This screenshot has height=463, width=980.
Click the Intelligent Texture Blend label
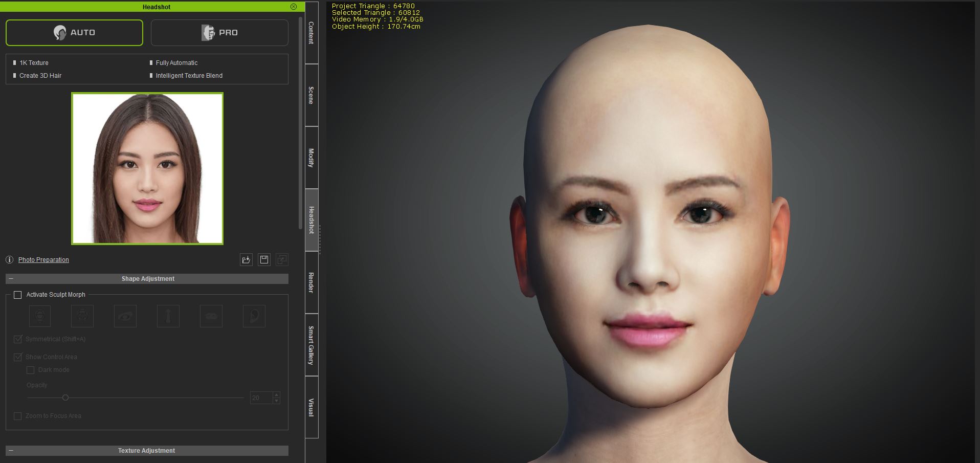(189, 76)
